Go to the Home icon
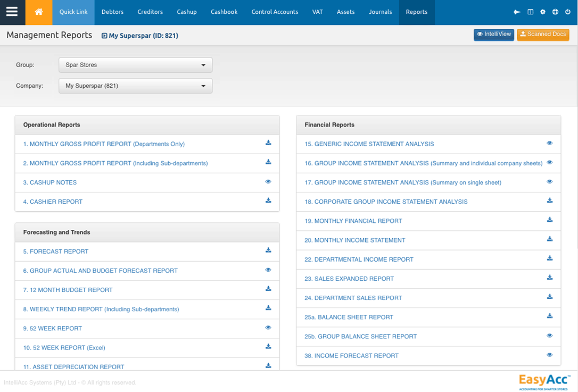This screenshot has height=392, width=578. click(39, 12)
